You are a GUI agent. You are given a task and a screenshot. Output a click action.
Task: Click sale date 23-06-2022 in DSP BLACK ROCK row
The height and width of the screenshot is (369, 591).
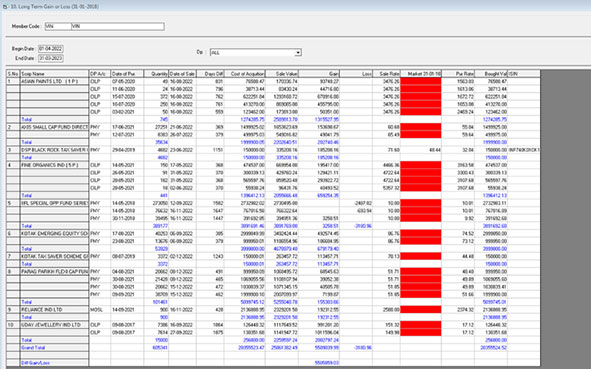click(x=181, y=150)
